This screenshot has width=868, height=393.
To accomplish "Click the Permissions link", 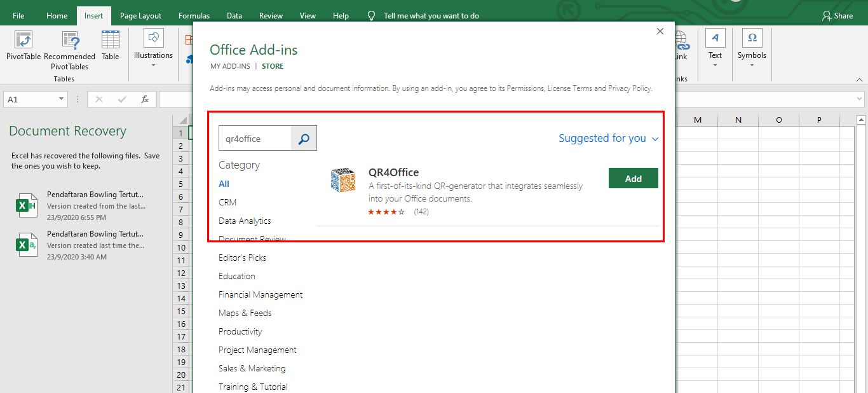I will click(x=525, y=88).
